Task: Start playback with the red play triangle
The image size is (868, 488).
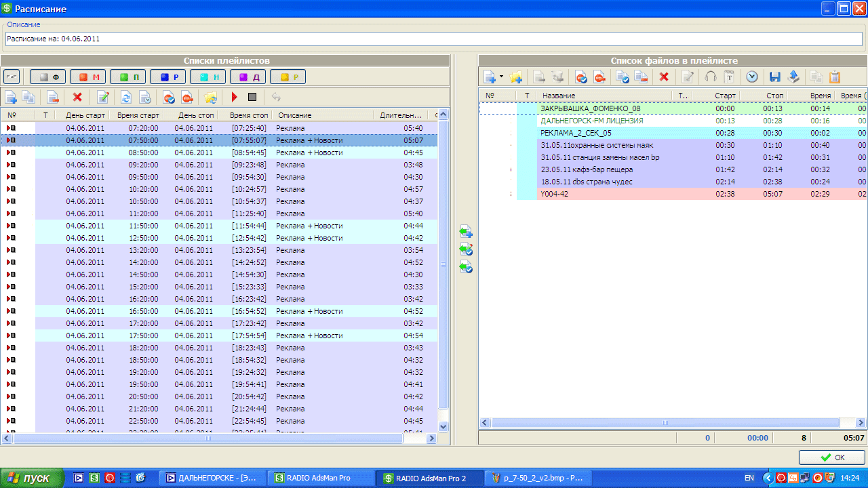Action: (235, 97)
